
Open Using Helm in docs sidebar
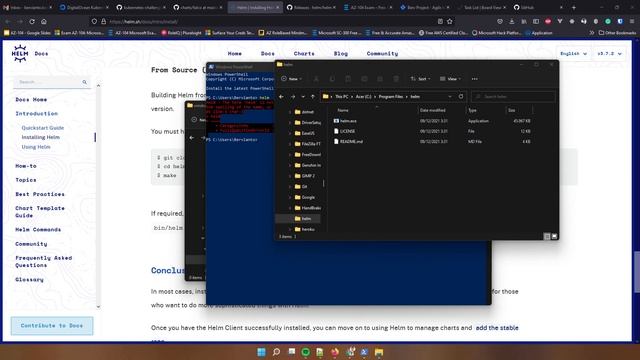pos(36,147)
